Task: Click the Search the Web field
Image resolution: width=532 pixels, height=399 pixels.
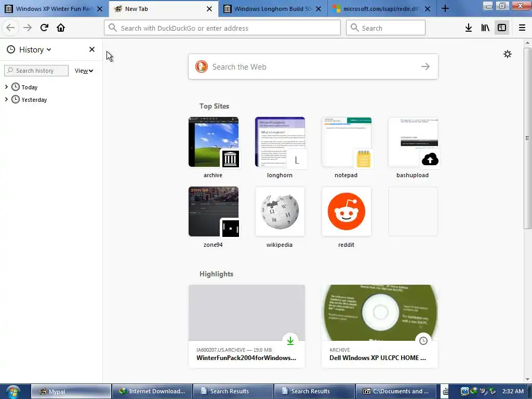Action: click(x=312, y=67)
